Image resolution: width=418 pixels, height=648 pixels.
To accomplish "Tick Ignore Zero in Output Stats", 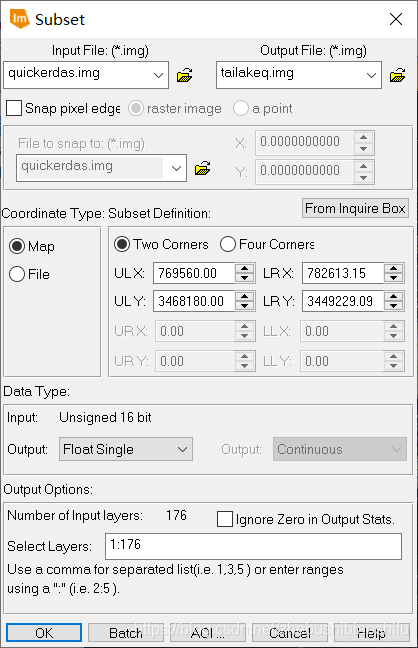I will tap(225, 519).
